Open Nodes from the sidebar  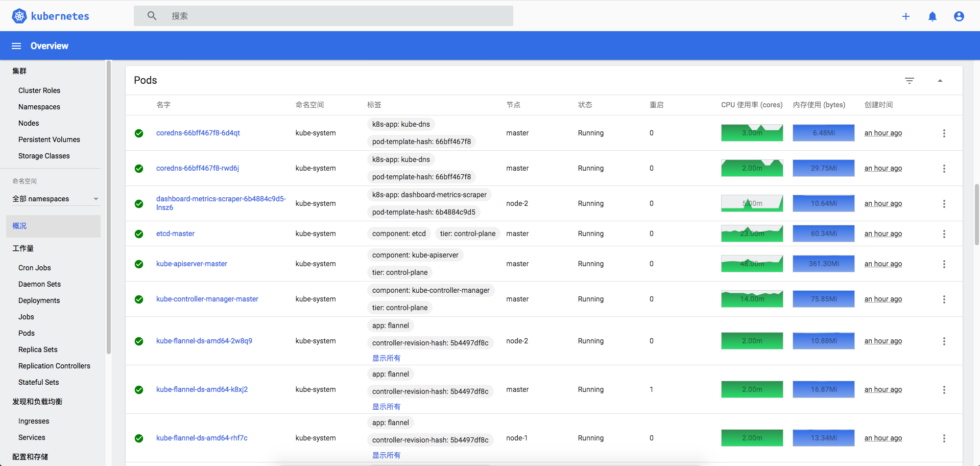tap(29, 123)
